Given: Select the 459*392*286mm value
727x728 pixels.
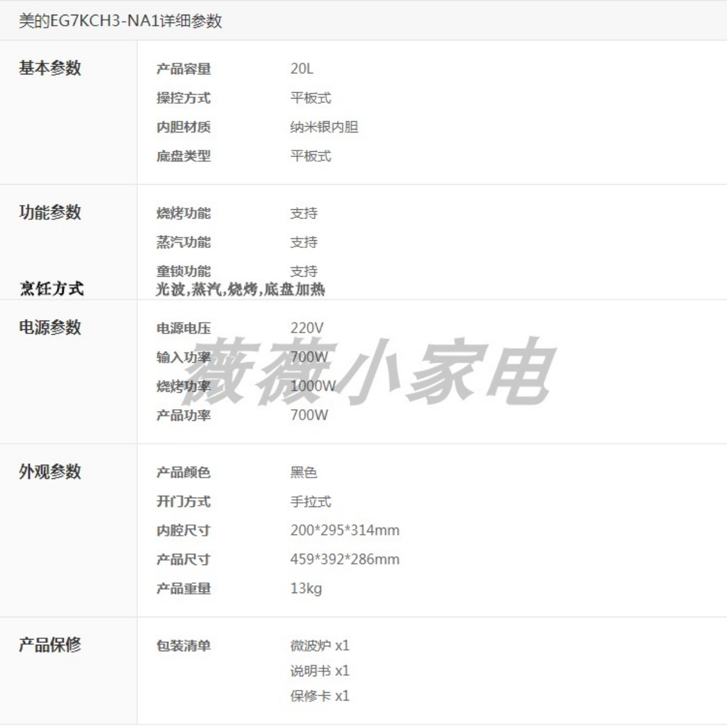Looking at the screenshot, I should [345, 559].
